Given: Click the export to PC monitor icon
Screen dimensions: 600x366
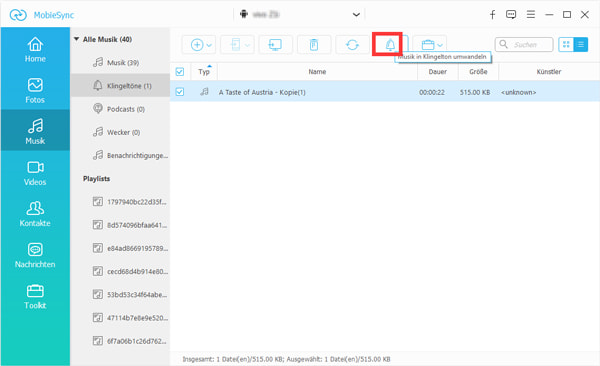Looking at the screenshot, I should pos(275,45).
